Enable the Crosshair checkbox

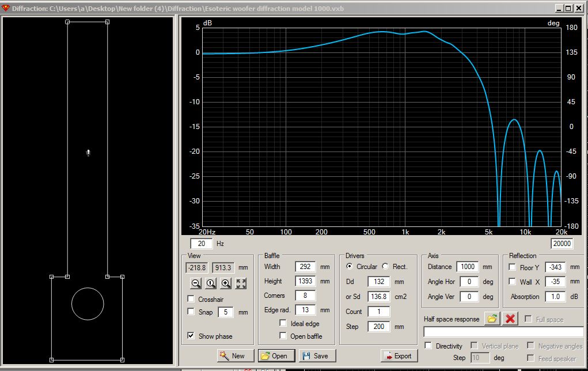click(191, 299)
